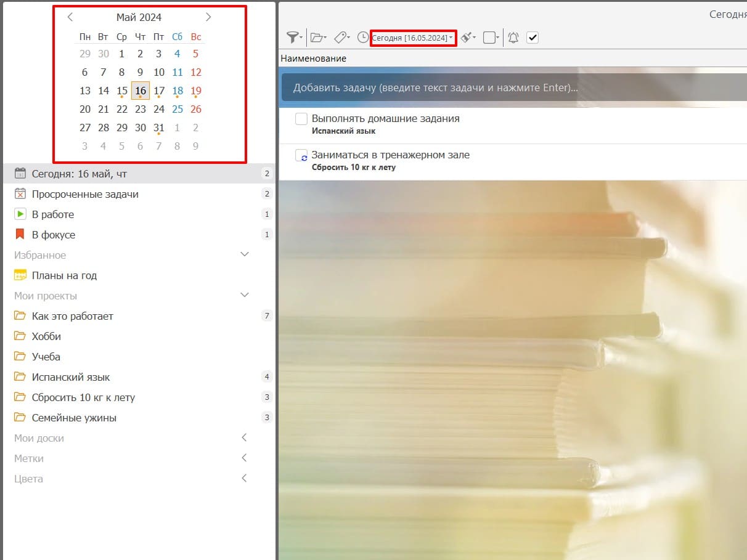Open the paintbrush color filter dropdown
This screenshot has width=747, height=560.
pos(468,38)
